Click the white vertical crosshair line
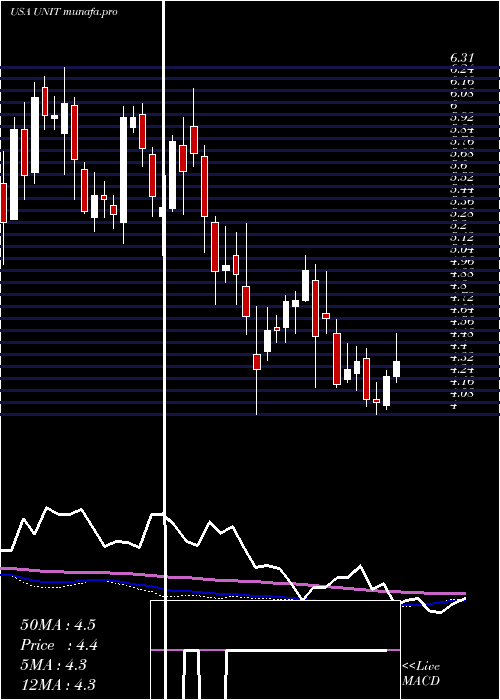Screen dimensions: 500x700 [165, 350]
